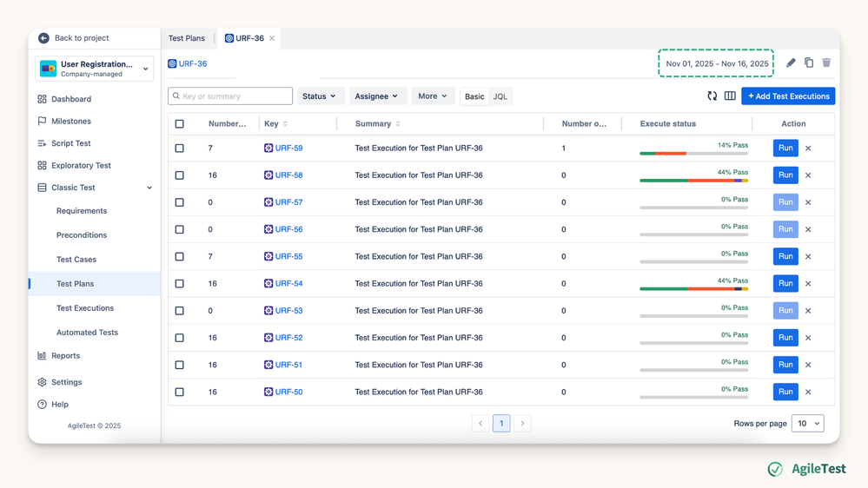Switch to the Test Plans tab
This screenshot has width=868, height=488.
click(x=187, y=38)
